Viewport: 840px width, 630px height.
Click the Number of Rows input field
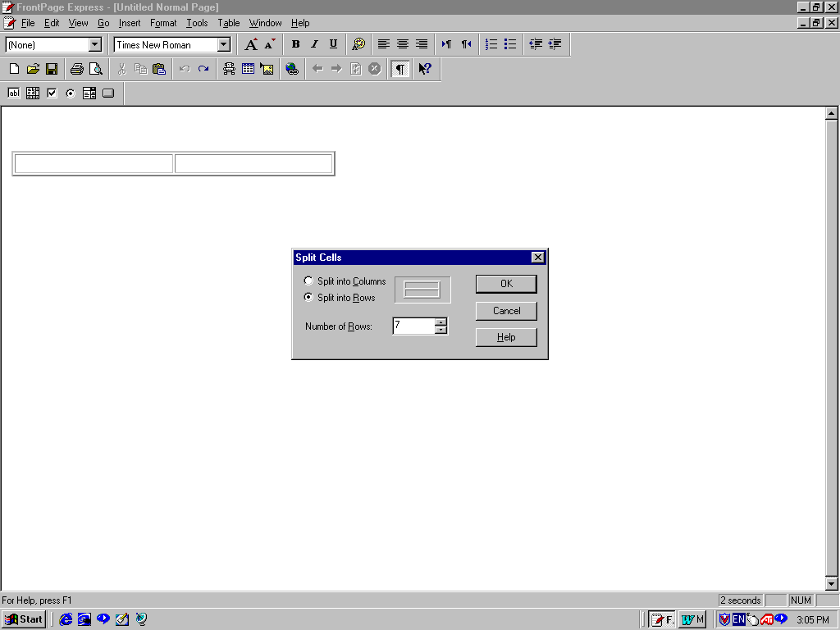click(x=413, y=326)
